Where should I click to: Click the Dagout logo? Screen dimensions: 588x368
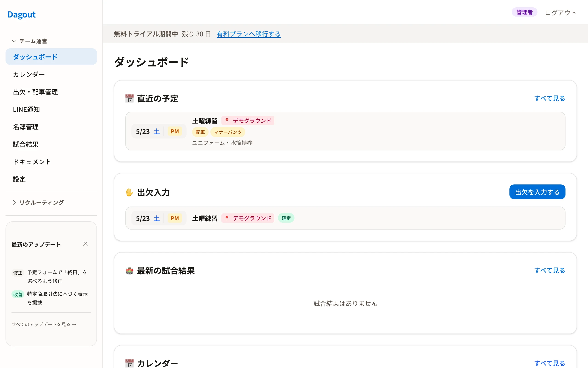21,14
